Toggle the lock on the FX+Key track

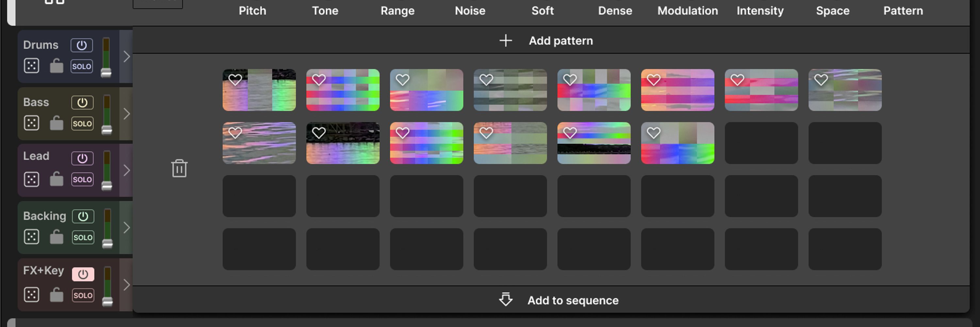56,294
